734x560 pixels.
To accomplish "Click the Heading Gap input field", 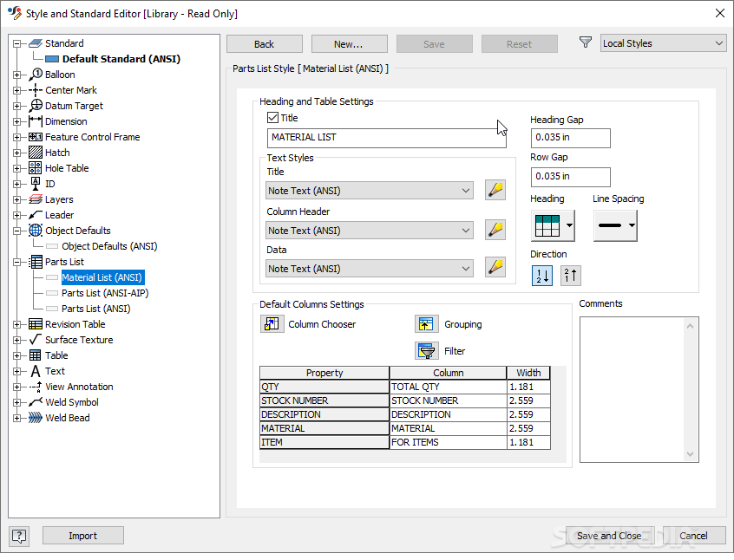I will pos(571,138).
